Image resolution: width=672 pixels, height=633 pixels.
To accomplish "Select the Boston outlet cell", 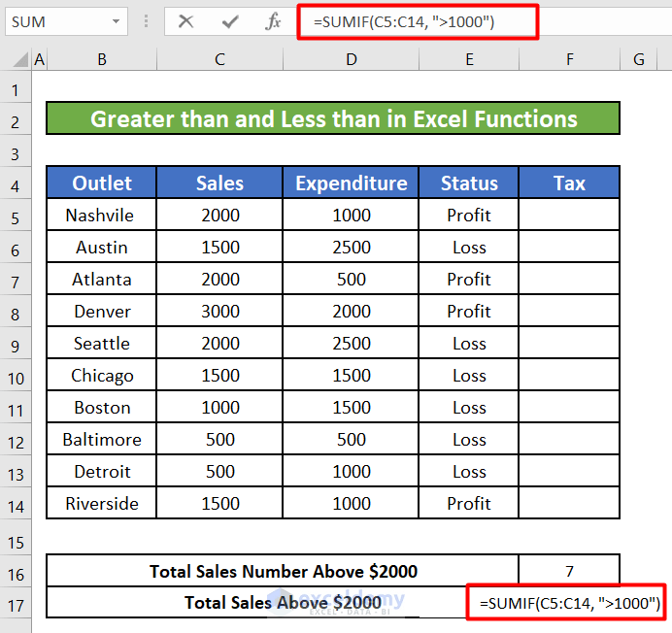I will click(102, 407).
